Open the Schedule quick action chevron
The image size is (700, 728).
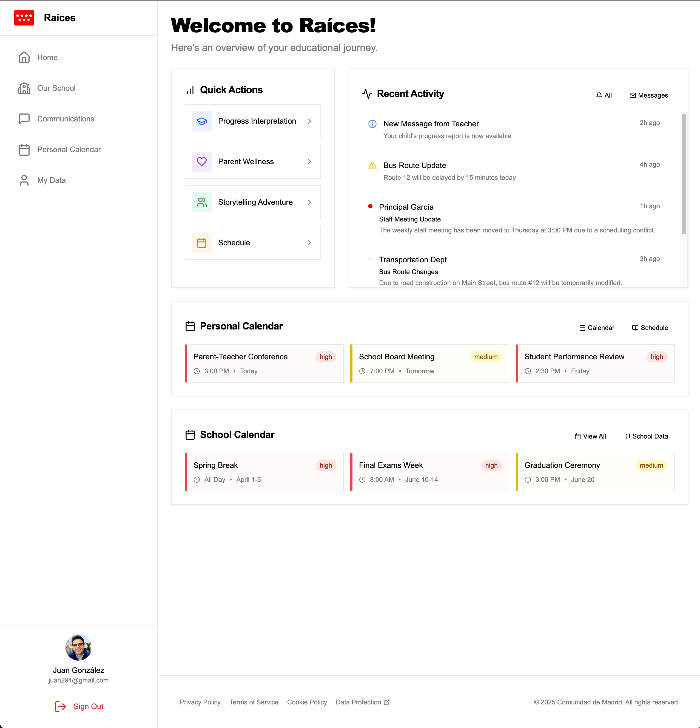tap(309, 243)
